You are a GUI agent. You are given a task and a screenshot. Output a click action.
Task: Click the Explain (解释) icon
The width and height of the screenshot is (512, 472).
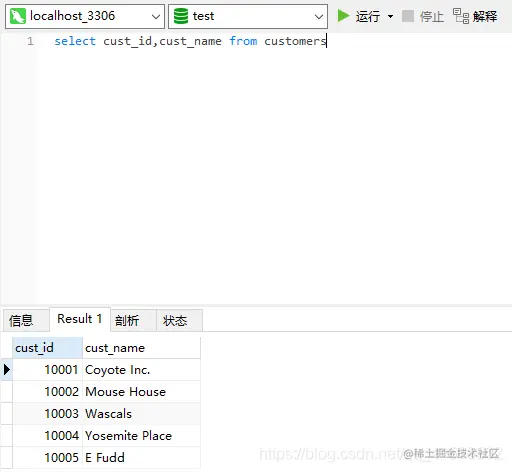pyautogui.click(x=461, y=16)
